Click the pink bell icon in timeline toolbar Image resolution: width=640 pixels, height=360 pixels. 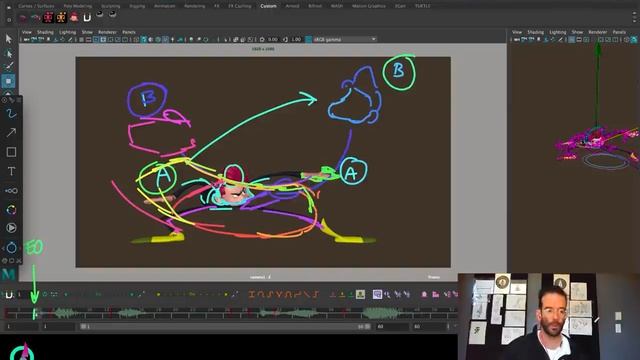pyautogui.click(x=424, y=294)
